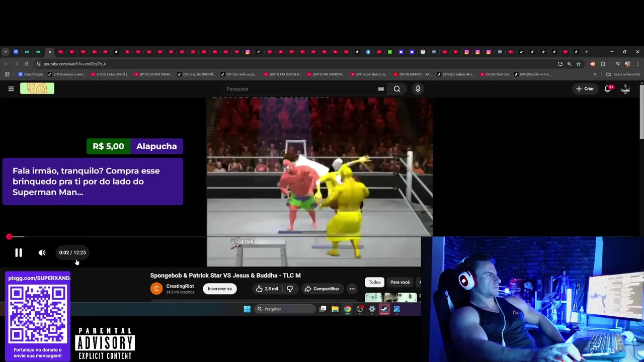The height and width of the screenshot is (362, 644).
Task: Open the tab search dropdown arrow
Action: (5, 52)
